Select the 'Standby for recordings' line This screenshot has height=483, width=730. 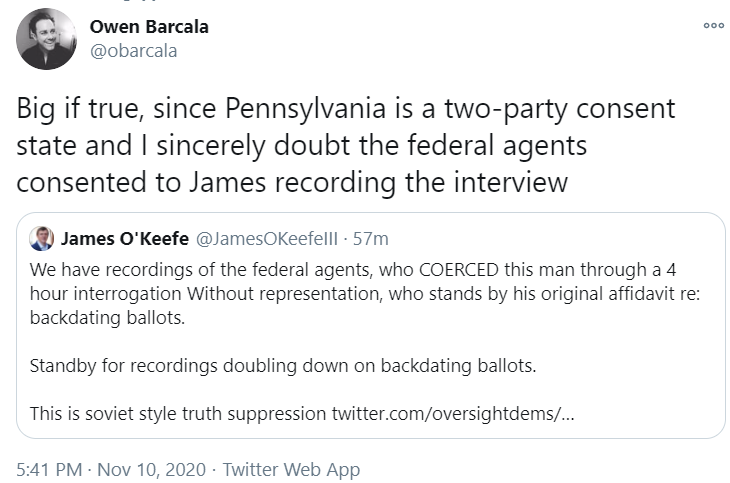tap(283, 365)
